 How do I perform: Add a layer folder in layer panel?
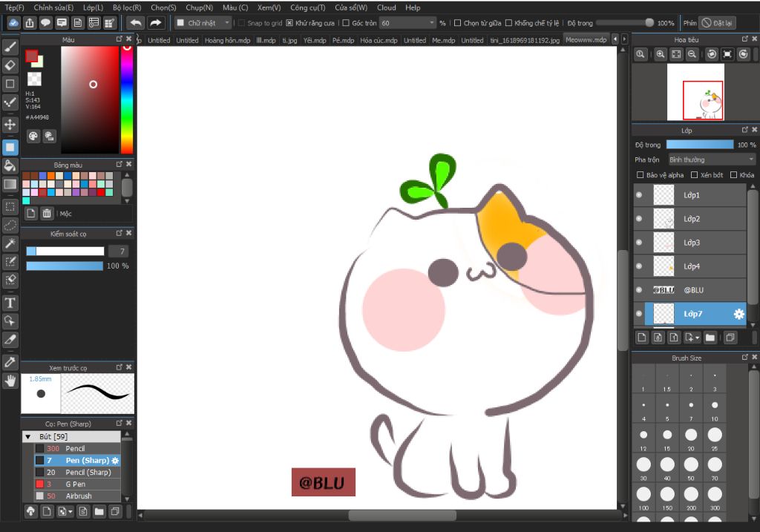(x=710, y=337)
